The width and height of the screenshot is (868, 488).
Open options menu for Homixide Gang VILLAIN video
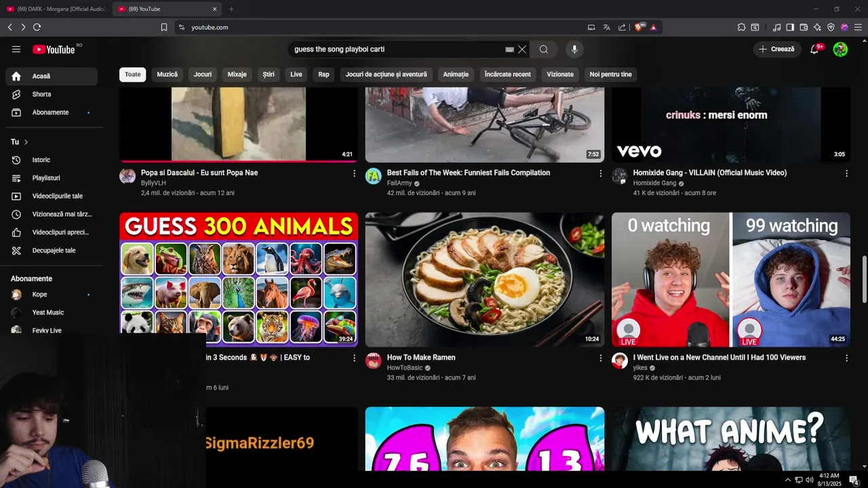point(846,174)
